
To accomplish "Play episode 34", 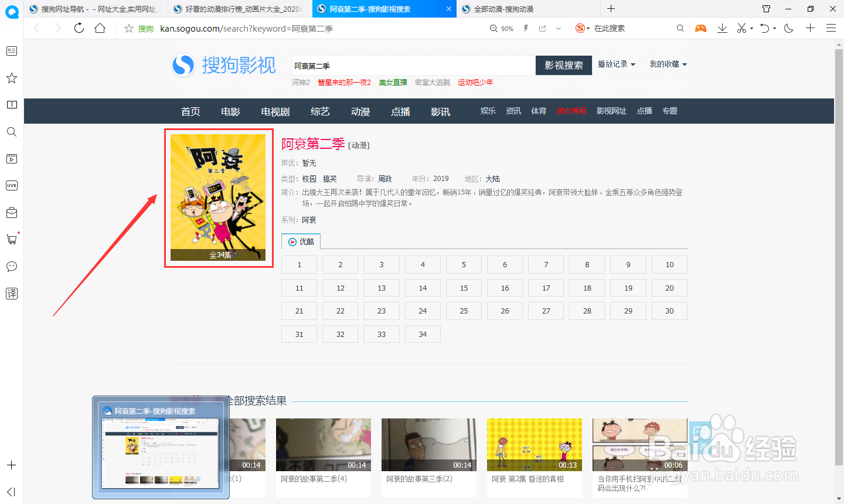I will click(x=423, y=334).
